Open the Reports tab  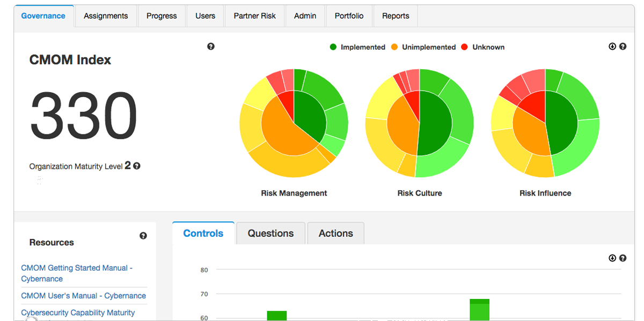tap(396, 16)
